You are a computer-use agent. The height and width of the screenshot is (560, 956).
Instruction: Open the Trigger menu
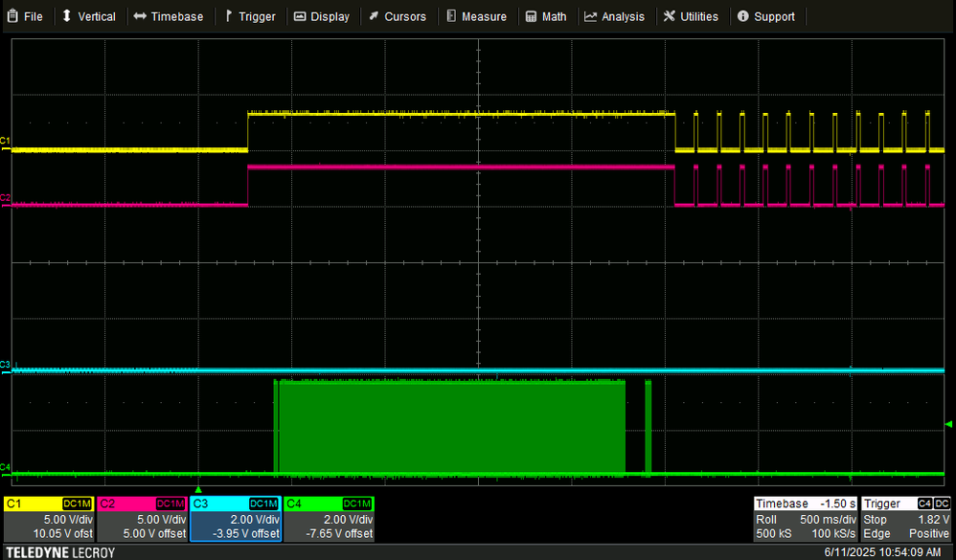click(251, 16)
